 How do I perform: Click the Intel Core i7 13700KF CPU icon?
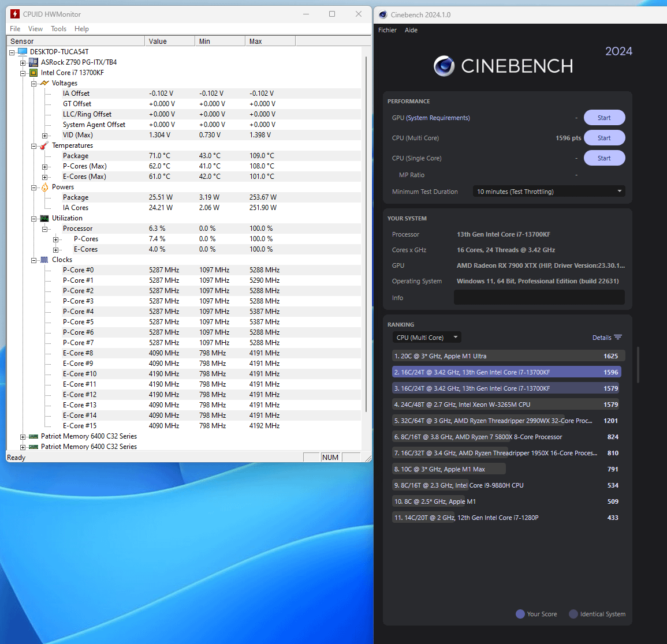33,73
